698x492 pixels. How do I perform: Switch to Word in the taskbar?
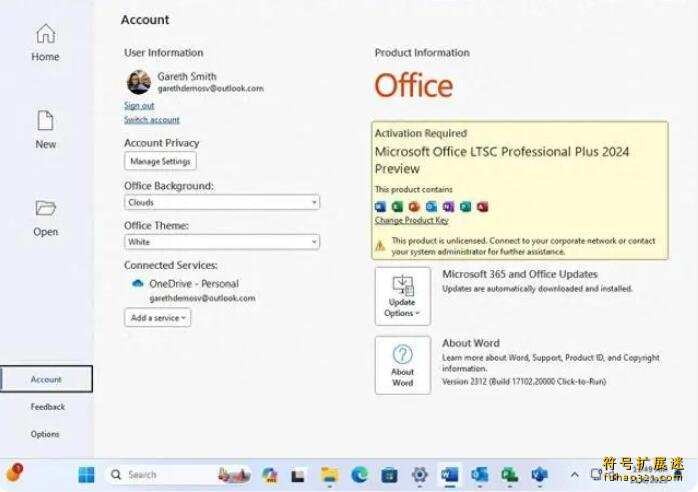tap(450, 475)
